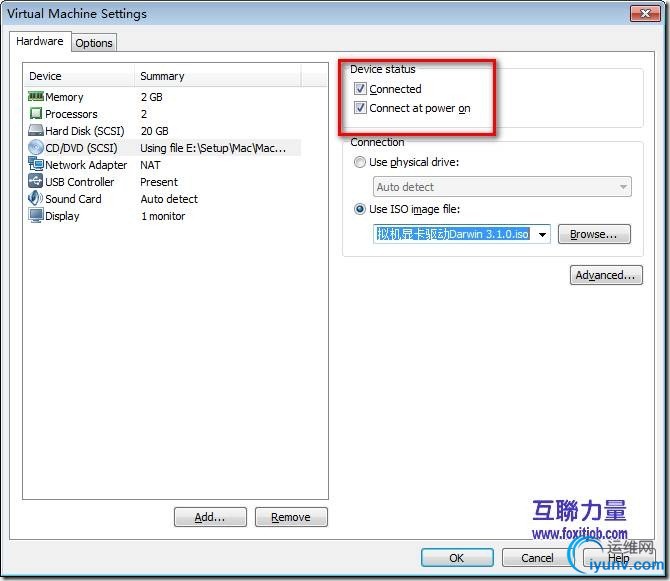Select Hard Disk (SCSI) row label
Viewport: 670px width, 581px height.
[85, 131]
